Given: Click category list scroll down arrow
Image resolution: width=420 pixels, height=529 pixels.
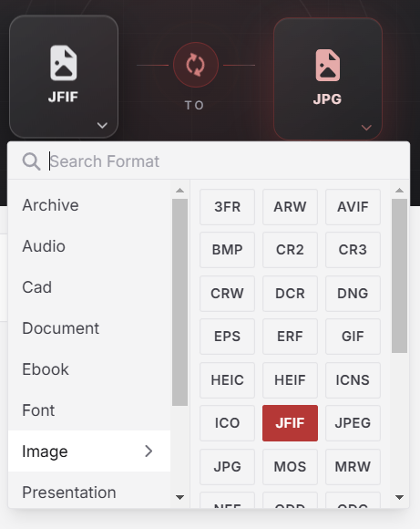Looking at the screenshot, I should 180,497.
